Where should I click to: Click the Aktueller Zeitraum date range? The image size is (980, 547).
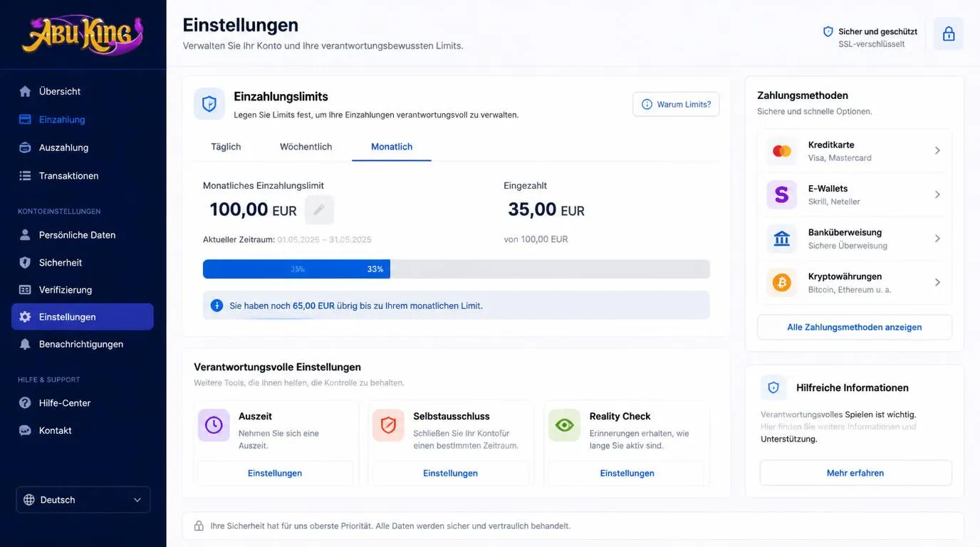(324, 240)
